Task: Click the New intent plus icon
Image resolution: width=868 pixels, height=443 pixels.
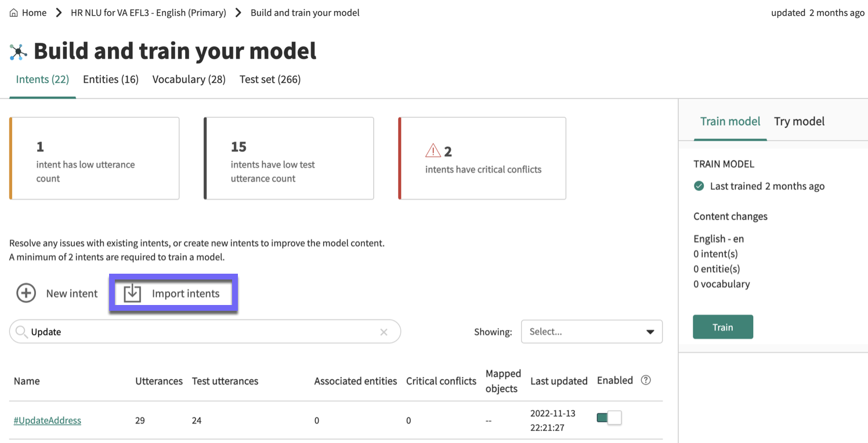Action: coord(26,293)
